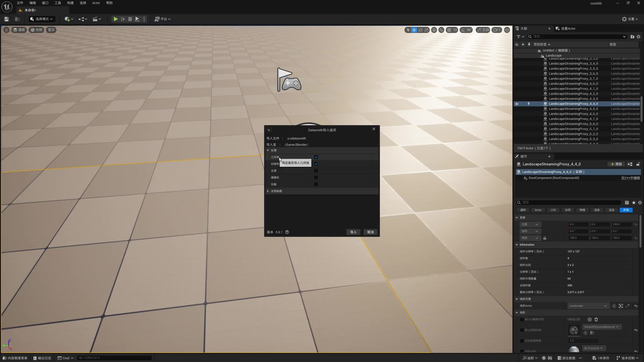The width and height of the screenshot is (644, 362).
Task: Switch to the Rotate tool
Action: [x=420, y=30]
